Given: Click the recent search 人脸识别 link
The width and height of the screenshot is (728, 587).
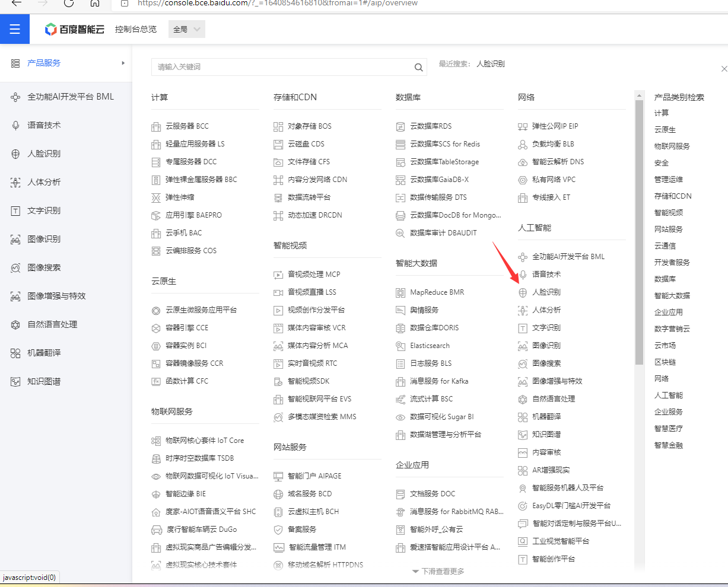Looking at the screenshot, I should (x=491, y=63).
